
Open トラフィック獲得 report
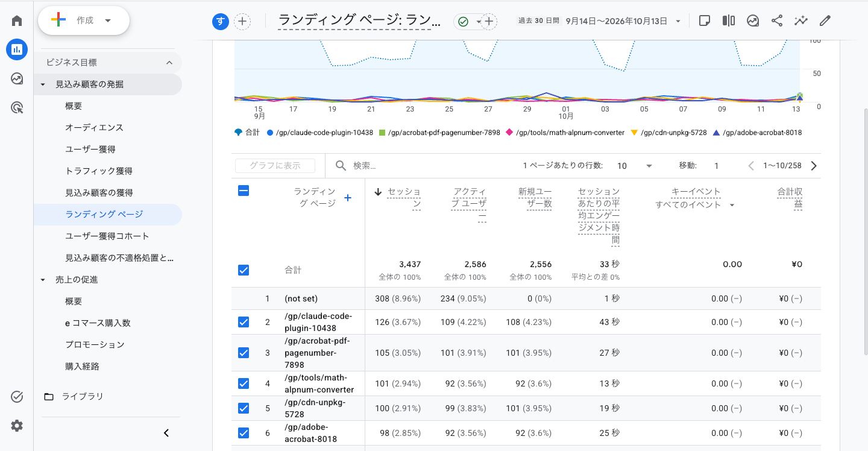tap(99, 171)
